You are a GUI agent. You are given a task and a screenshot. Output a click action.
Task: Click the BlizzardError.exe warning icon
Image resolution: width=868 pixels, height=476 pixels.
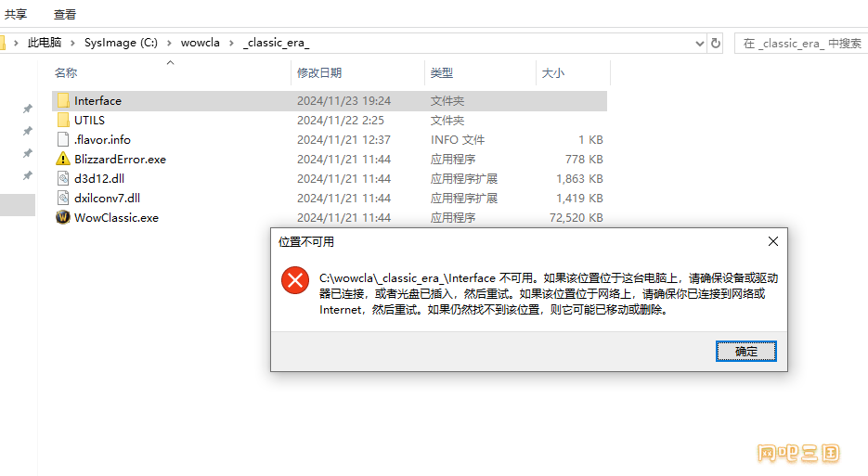(63, 159)
